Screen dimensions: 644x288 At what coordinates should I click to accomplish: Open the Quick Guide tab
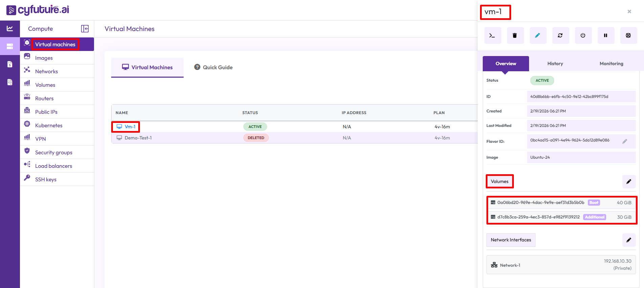click(213, 68)
